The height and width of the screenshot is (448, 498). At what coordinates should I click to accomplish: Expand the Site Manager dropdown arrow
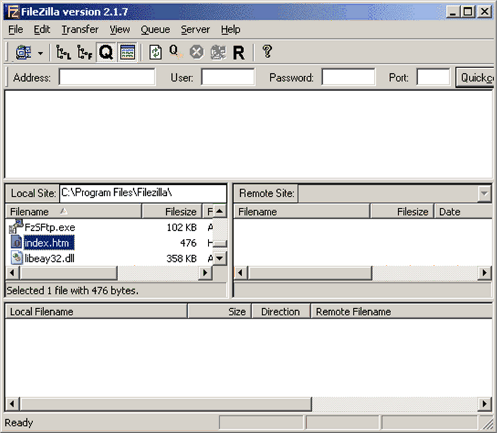point(40,53)
